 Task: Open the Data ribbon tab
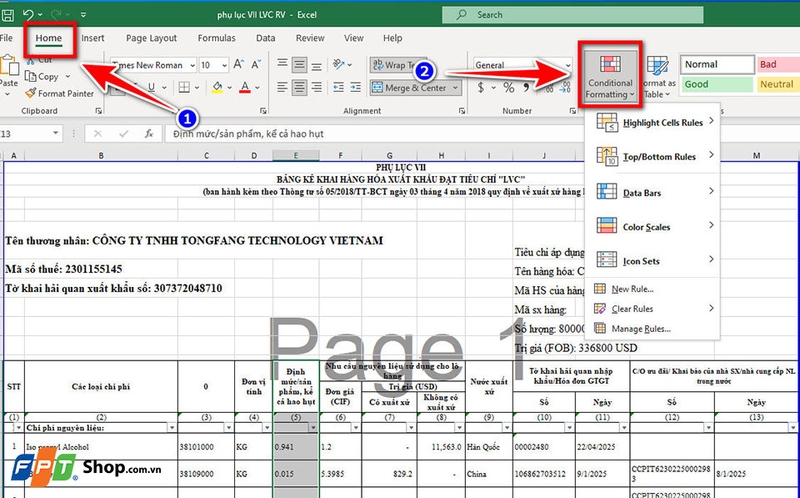tap(265, 38)
